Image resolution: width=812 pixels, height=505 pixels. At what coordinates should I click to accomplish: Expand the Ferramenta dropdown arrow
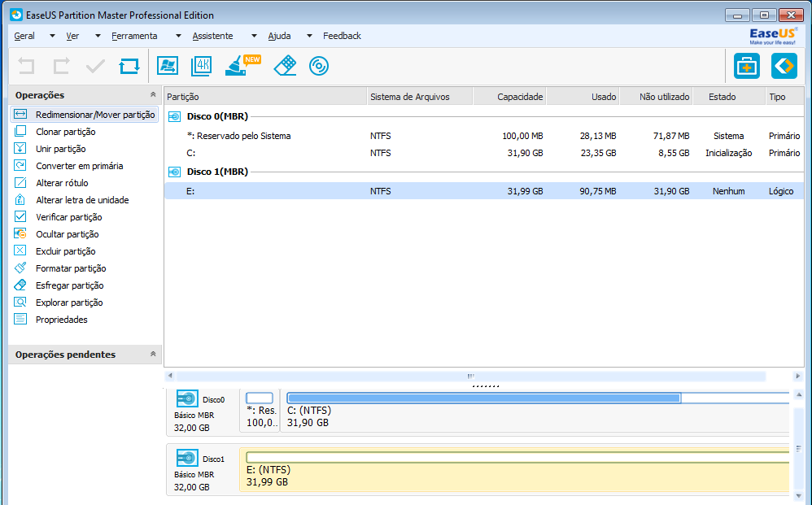(x=179, y=36)
